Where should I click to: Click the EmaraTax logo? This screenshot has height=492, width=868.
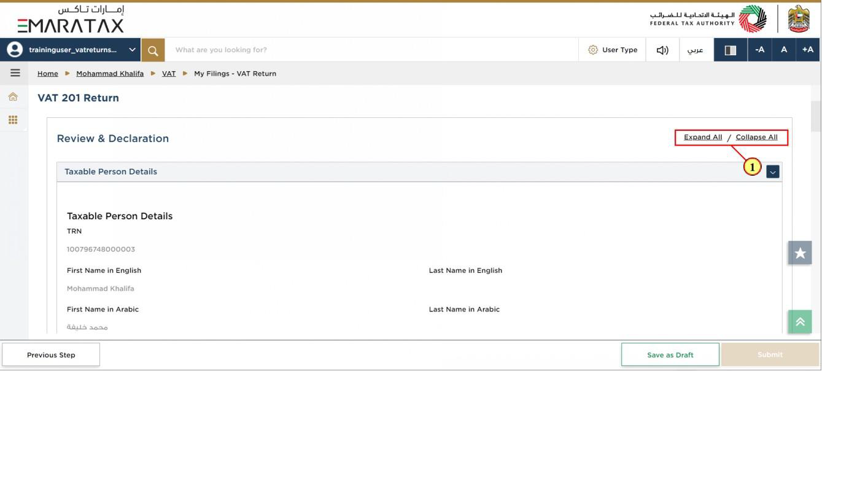(x=71, y=19)
